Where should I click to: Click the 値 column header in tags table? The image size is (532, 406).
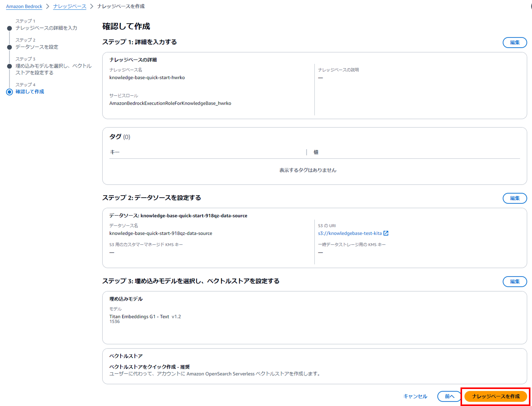[x=316, y=152]
